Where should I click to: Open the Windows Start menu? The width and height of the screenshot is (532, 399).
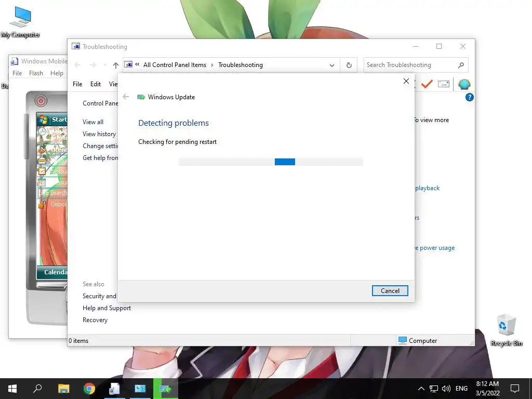pyautogui.click(x=12, y=389)
